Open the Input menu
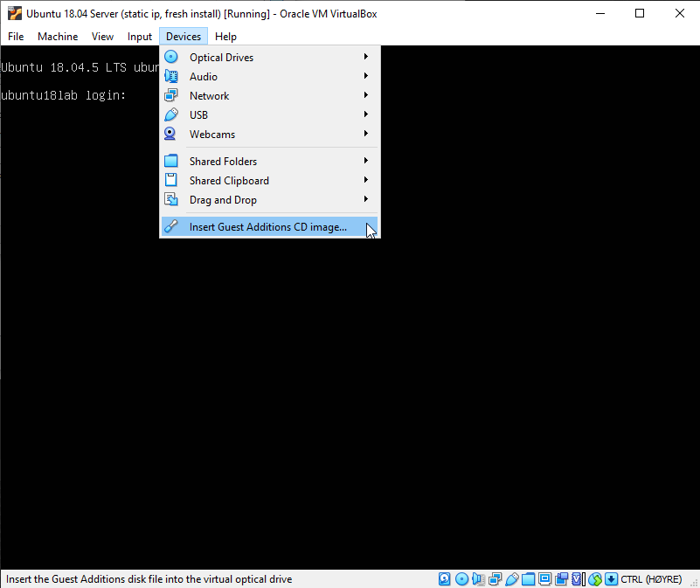 140,37
